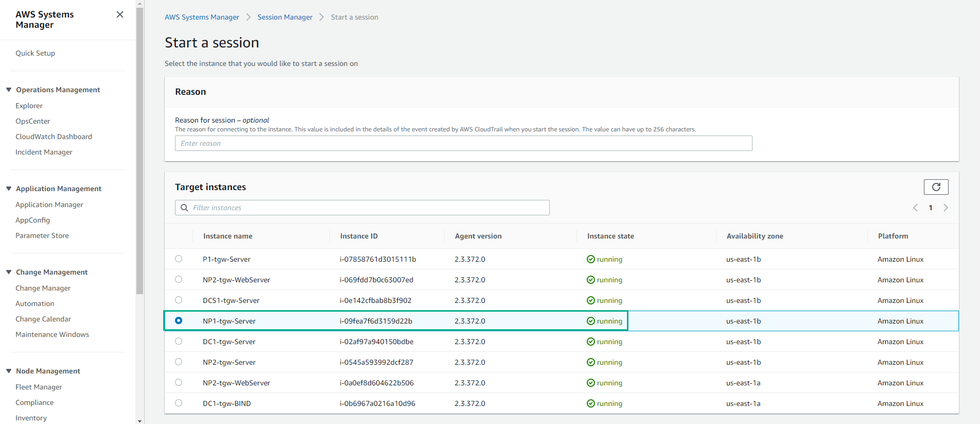Go to previous page of instances
The width and height of the screenshot is (980, 424).
915,208
